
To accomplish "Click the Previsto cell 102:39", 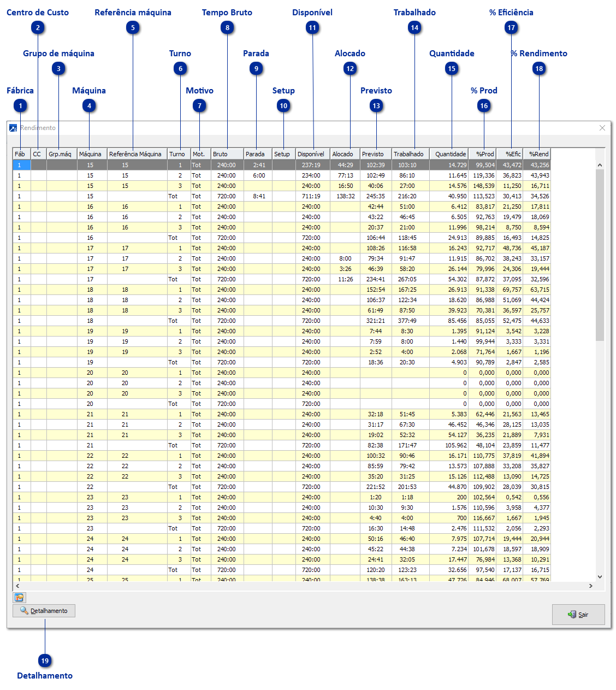I will pos(376,165).
